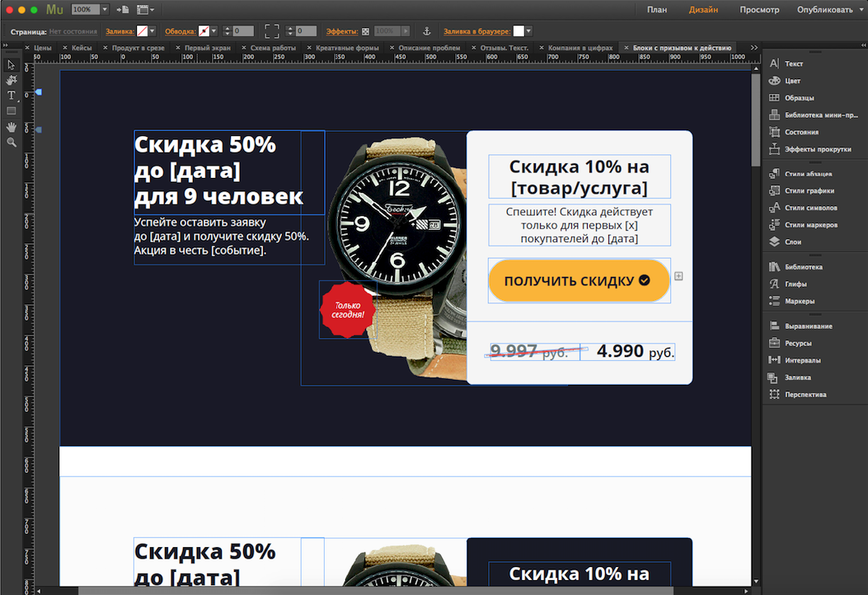This screenshot has width=868, height=595.
Task: Click the browser fill white swatch
Action: click(x=518, y=31)
